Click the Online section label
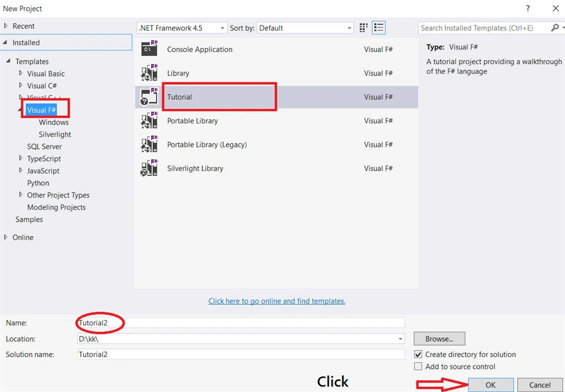Screen dimensions: 565x392 click(x=23, y=237)
